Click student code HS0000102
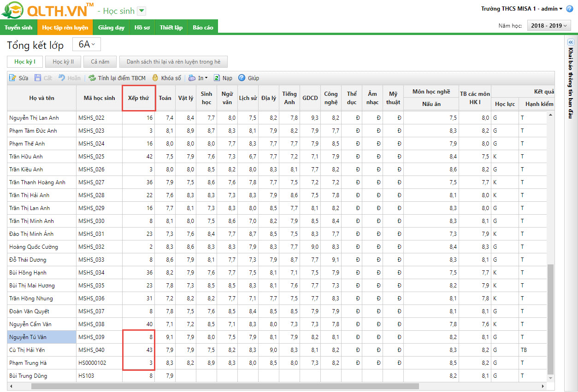Viewport: 578px width, 392px height. (92, 363)
